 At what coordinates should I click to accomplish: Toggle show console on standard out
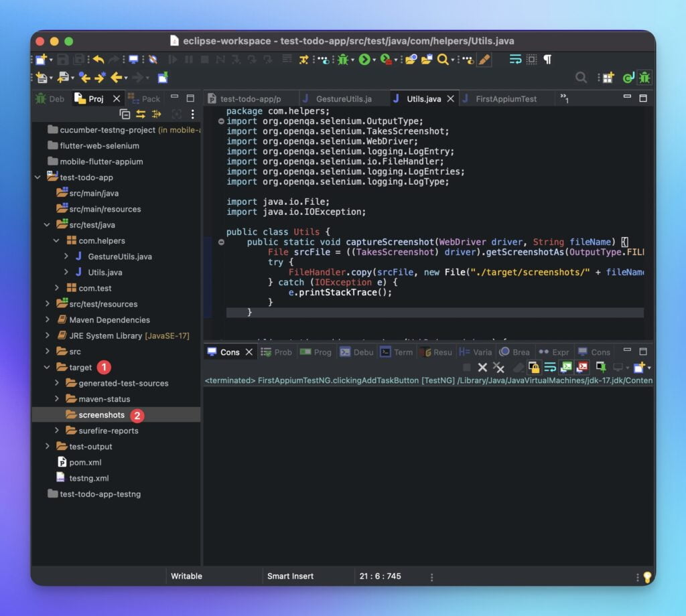[566, 368]
